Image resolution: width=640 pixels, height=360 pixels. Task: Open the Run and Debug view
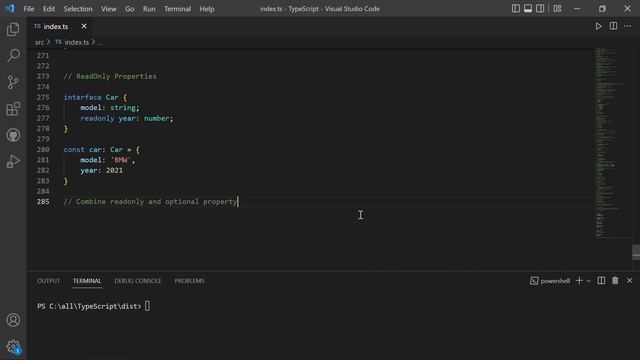[x=13, y=162]
